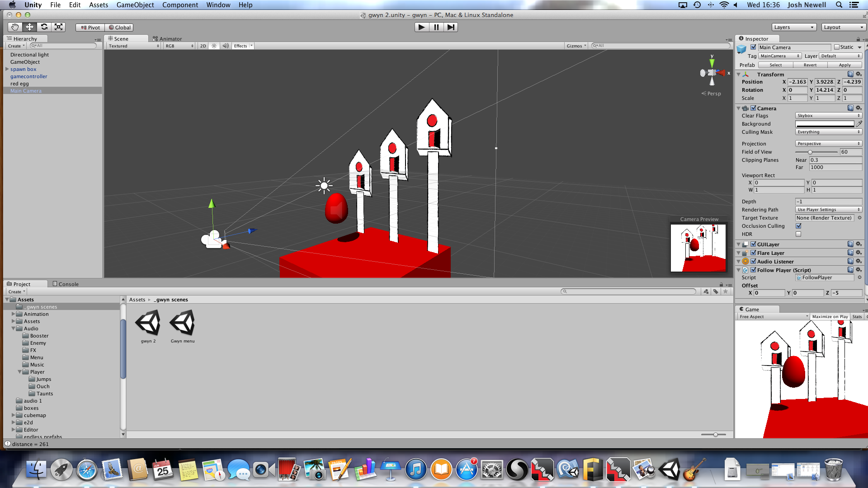The height and width of the screenshot is (488, 868).
Task: Select the Move tool
Action: [x=29, y=27]
